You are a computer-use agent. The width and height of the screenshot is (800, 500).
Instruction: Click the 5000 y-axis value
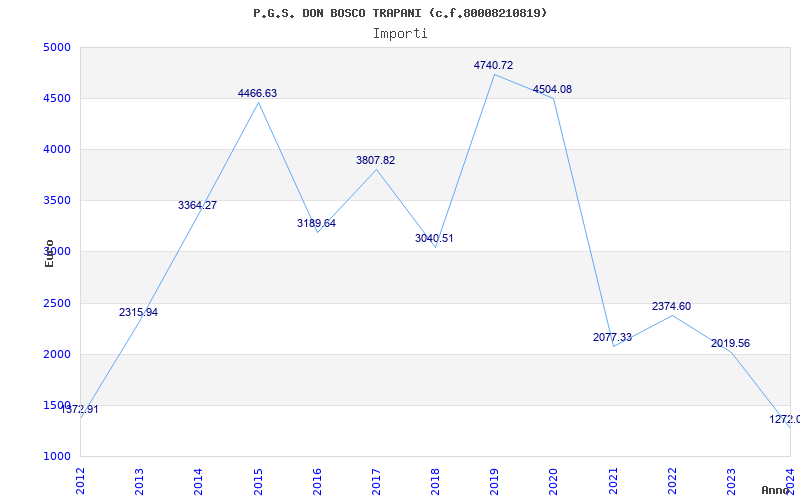tap(57, 47)
